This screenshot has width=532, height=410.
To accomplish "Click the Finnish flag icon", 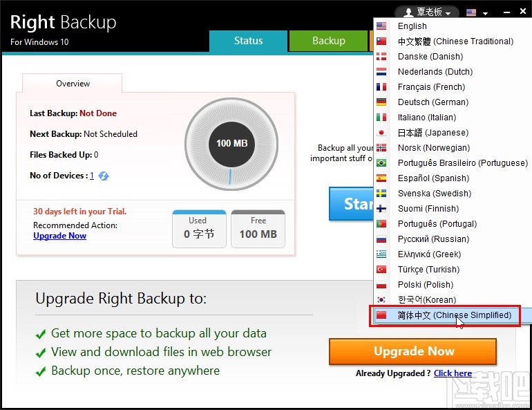I will [x=381, y=208].
